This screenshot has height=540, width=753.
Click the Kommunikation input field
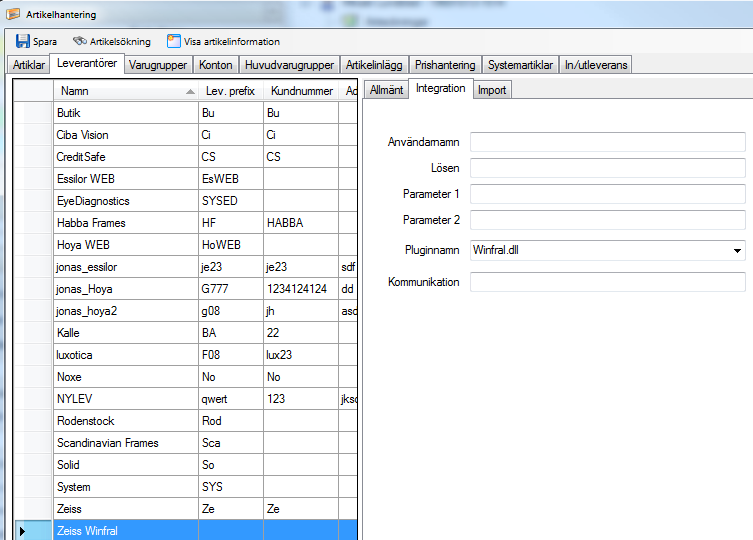coord(607,282)
